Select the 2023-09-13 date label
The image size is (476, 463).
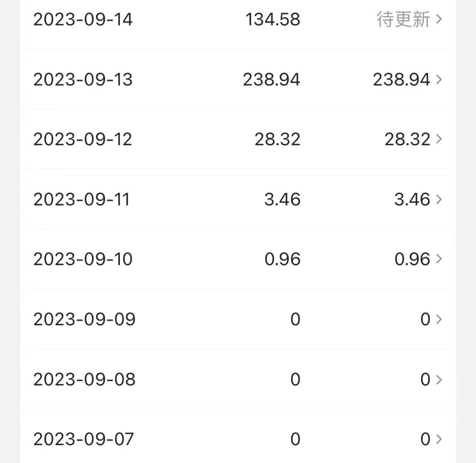pyautogui.click(x=83, y=80)
